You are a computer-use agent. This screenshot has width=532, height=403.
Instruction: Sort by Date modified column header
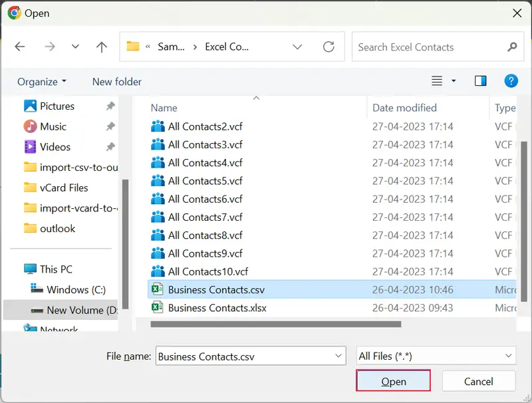(x=404, y=108)
